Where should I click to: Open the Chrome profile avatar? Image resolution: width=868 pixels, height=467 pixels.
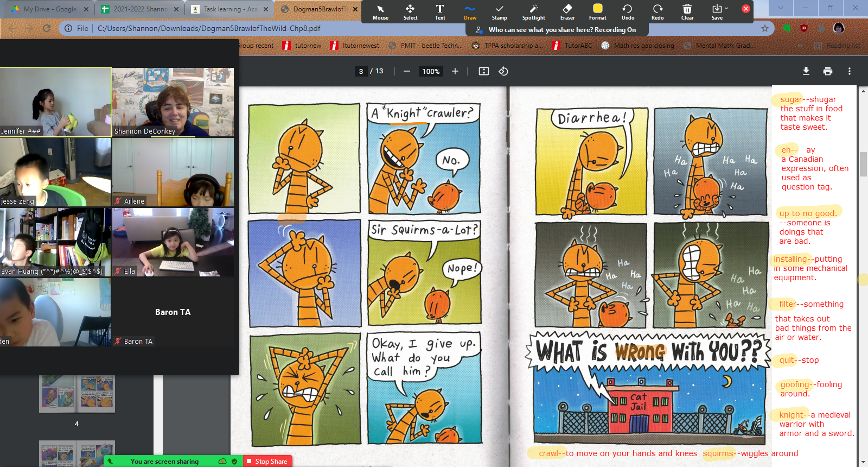coord(839,28)
